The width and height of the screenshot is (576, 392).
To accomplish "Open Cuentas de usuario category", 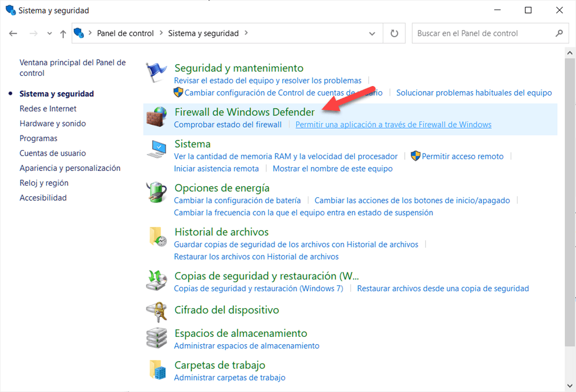I will [x=52, y=153].
